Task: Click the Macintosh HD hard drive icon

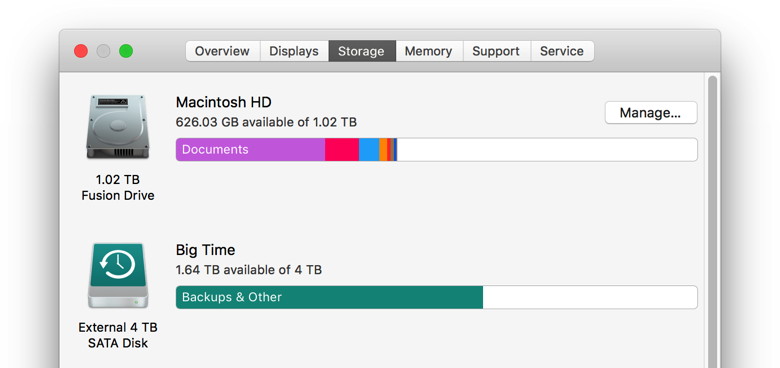Action: coord(117,127)
